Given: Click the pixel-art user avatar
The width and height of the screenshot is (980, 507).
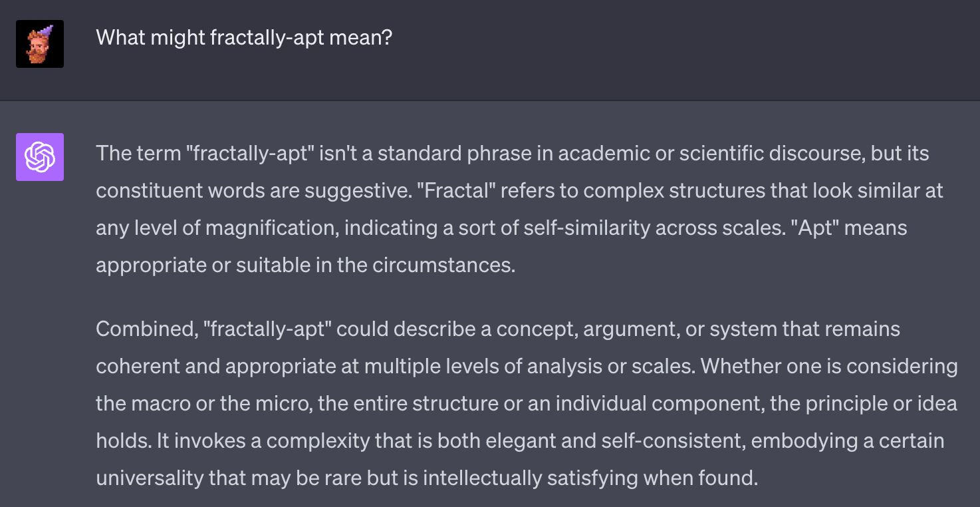Looking at the screenshot, I should [40, 44].
